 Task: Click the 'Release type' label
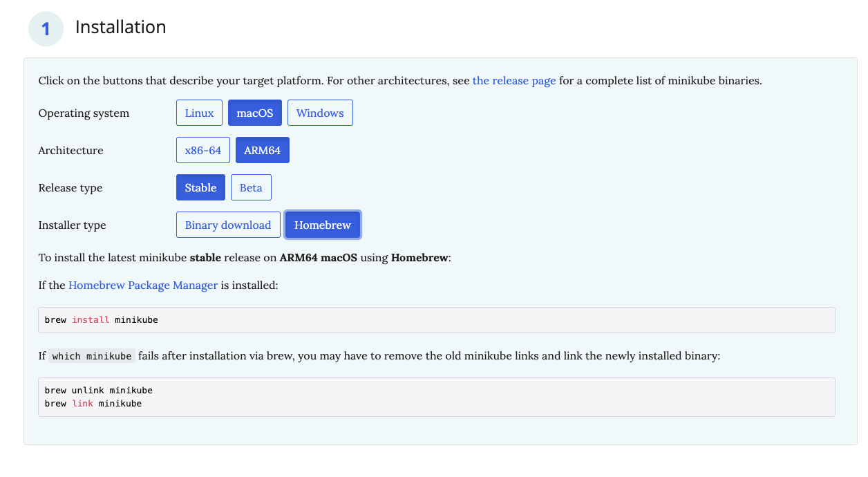[70, 188]
